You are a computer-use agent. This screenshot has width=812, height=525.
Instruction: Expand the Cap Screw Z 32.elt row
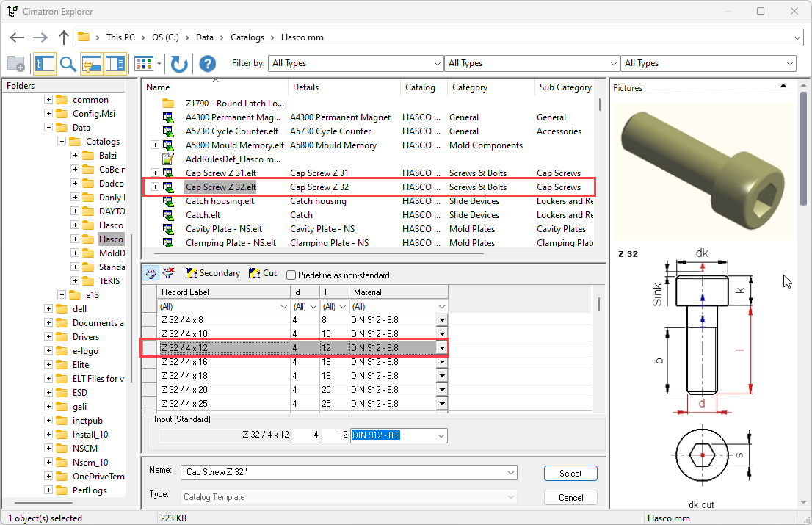tap(155, 187)
